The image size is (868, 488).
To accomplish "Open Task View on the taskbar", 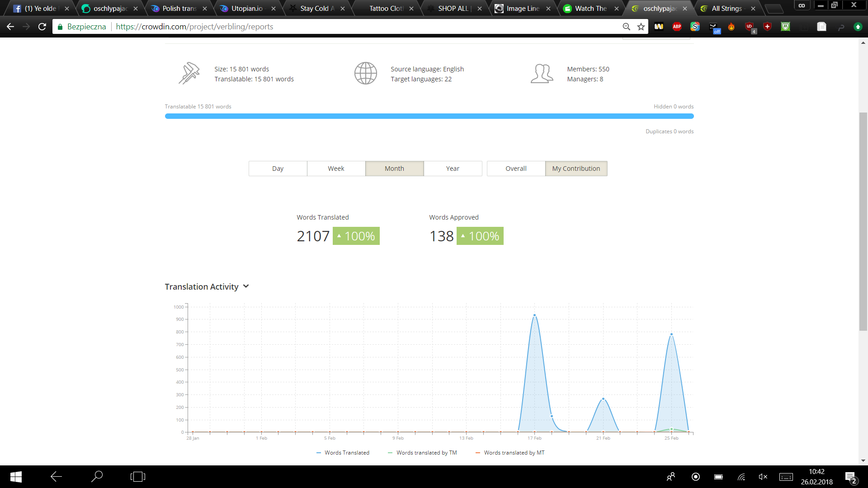I will tap(137, 477).
